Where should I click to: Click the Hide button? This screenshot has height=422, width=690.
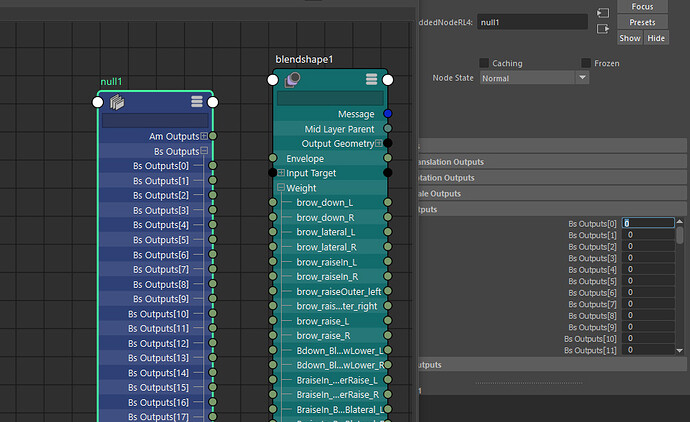[656, 38]
